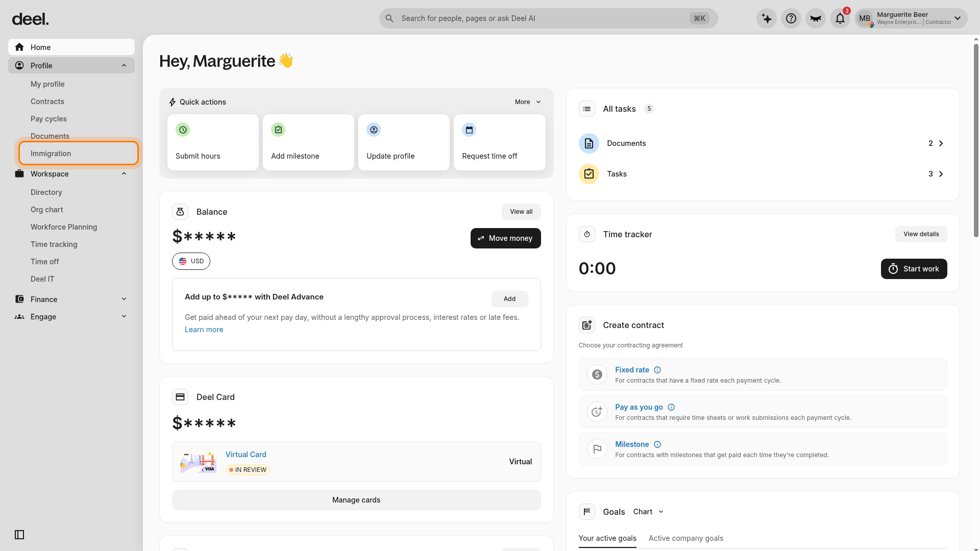Select the USD currency chip
The image size is (980, 551).
coord(191,261)
